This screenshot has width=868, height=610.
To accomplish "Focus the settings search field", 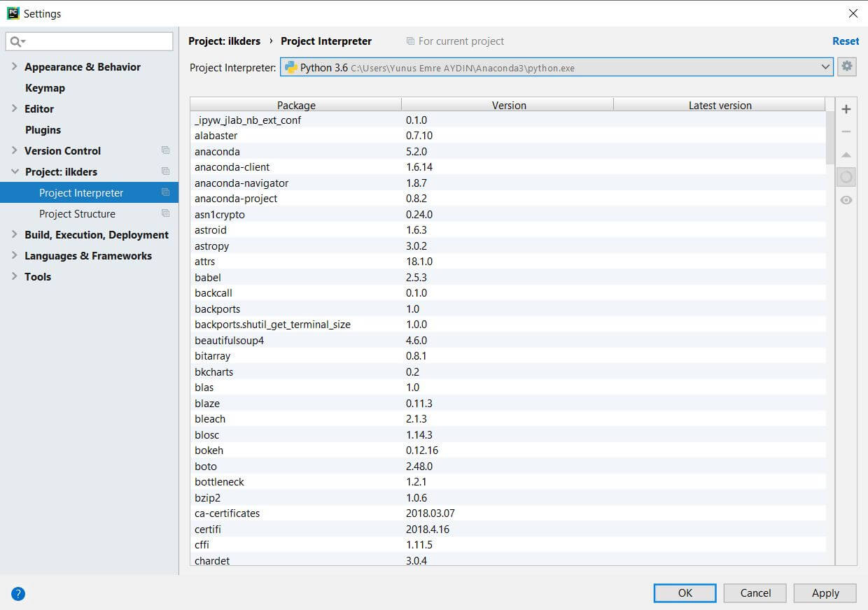I will pos(90,42).
